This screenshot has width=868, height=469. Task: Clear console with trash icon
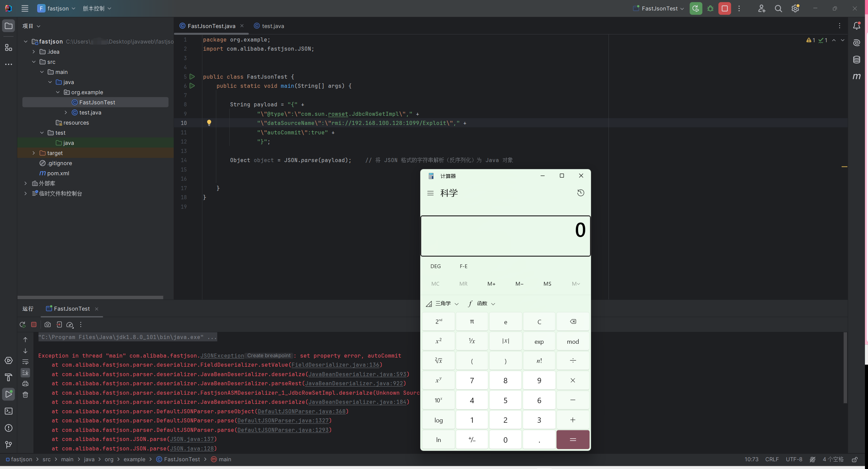(x=25, y=395)
